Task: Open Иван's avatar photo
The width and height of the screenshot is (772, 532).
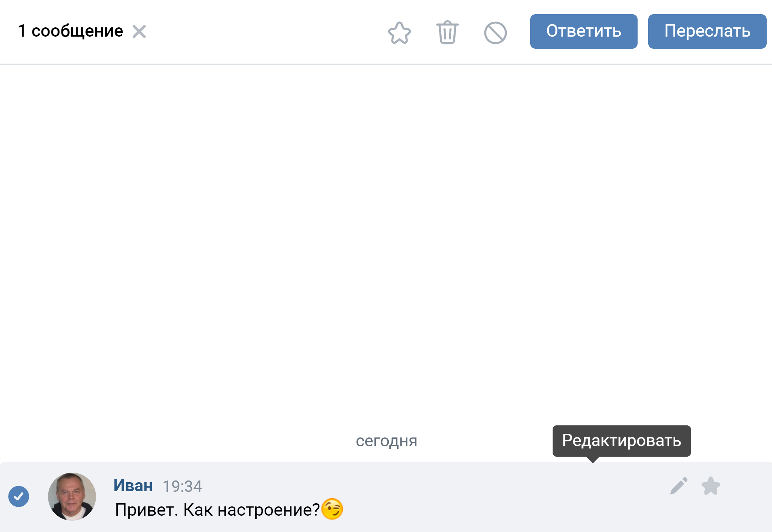Action: pyautogui.click(x=72, y=496)
